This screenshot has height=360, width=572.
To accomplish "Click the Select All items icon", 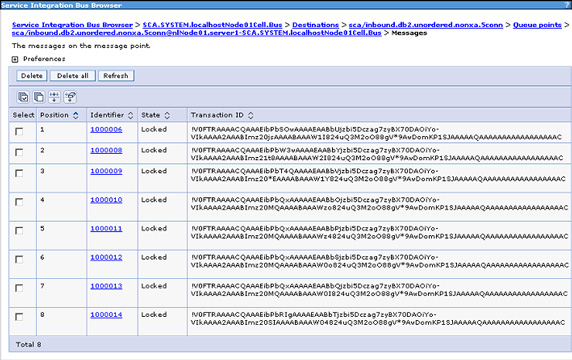I will pos(23,97).
